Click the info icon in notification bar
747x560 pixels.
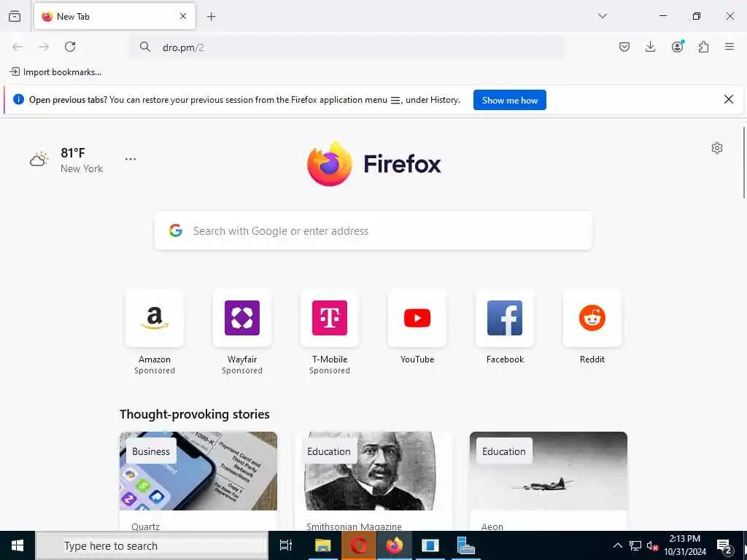coord(18,99)
